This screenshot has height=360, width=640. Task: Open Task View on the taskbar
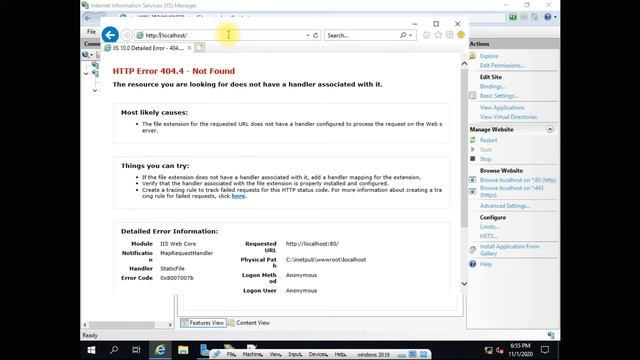tap(136, 350)
